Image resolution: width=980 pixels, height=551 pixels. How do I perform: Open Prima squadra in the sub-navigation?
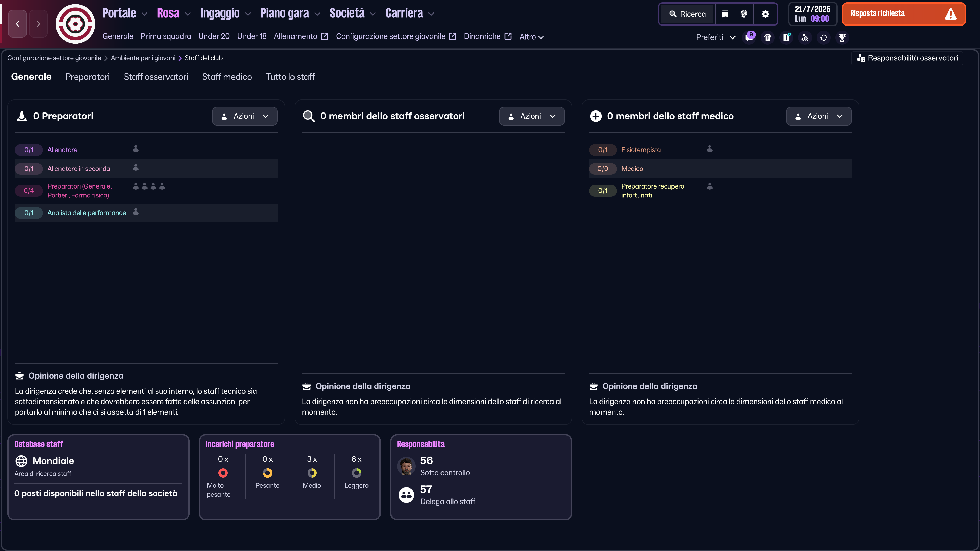(166, 36)
